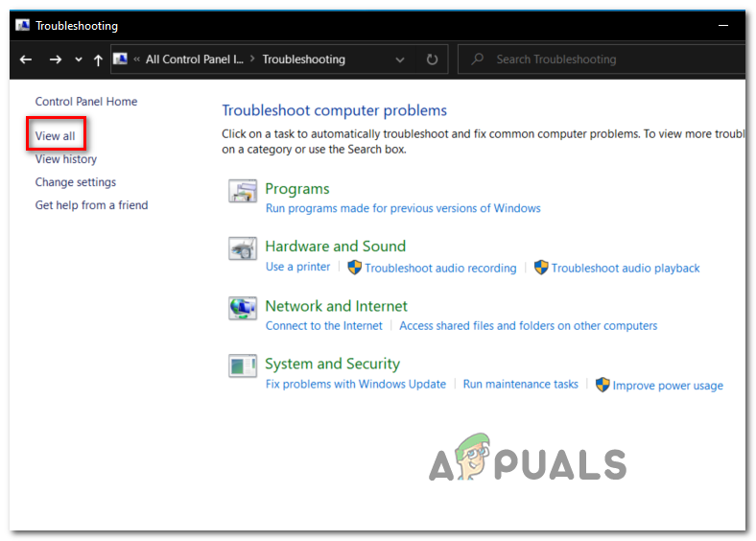Viewport: 756px width, 541px height.
Task: Go back with the left arrow button
Action: tap(26, 59)
